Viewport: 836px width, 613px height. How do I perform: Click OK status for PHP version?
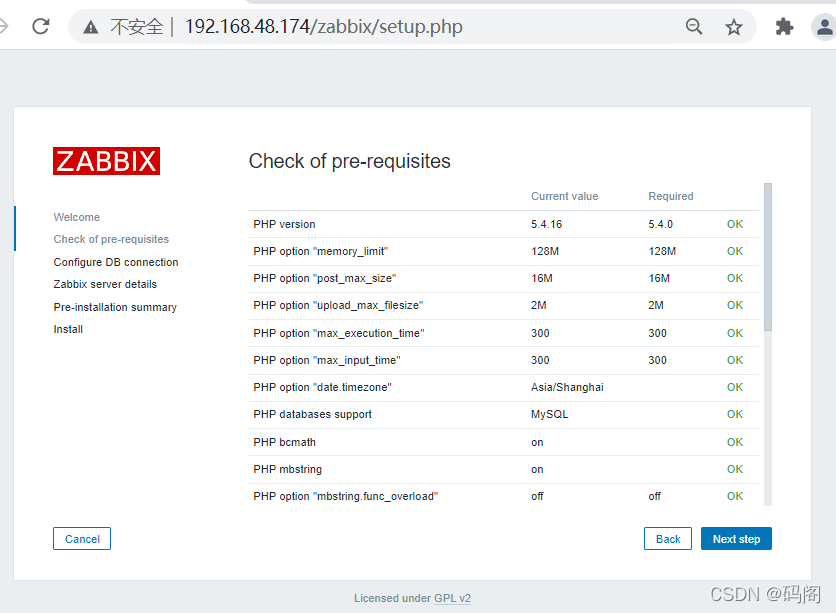pyautogui.click(x=735, y=224)
